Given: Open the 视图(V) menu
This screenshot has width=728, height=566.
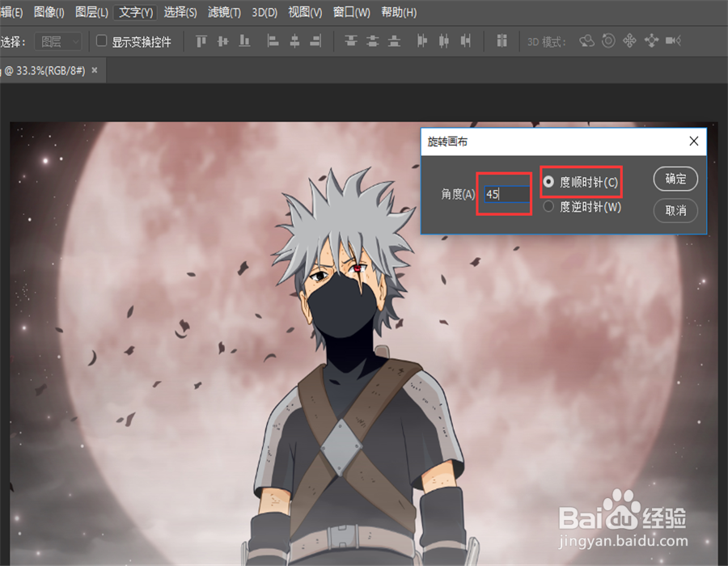Looking at the screenshot, I should (x=305, y=12).
